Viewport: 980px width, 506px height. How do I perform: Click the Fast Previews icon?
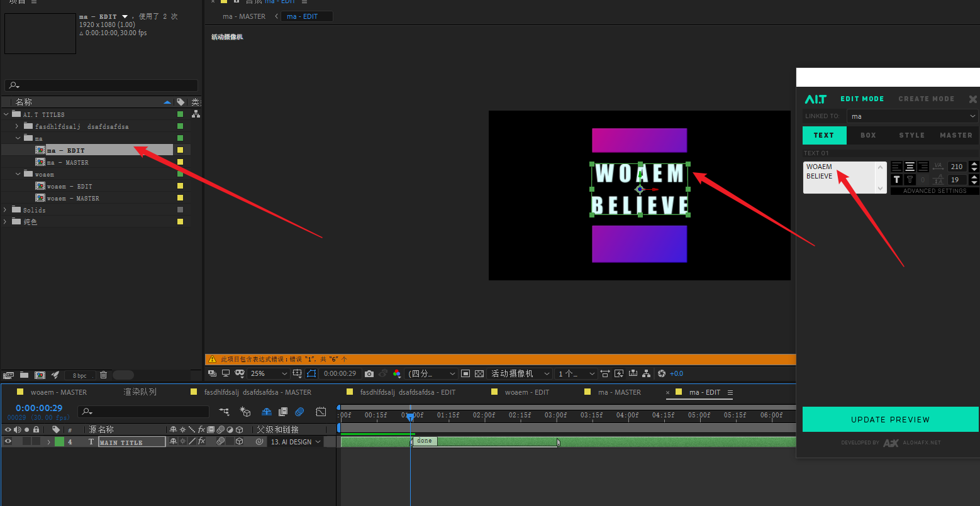click(x=619, y=373)
